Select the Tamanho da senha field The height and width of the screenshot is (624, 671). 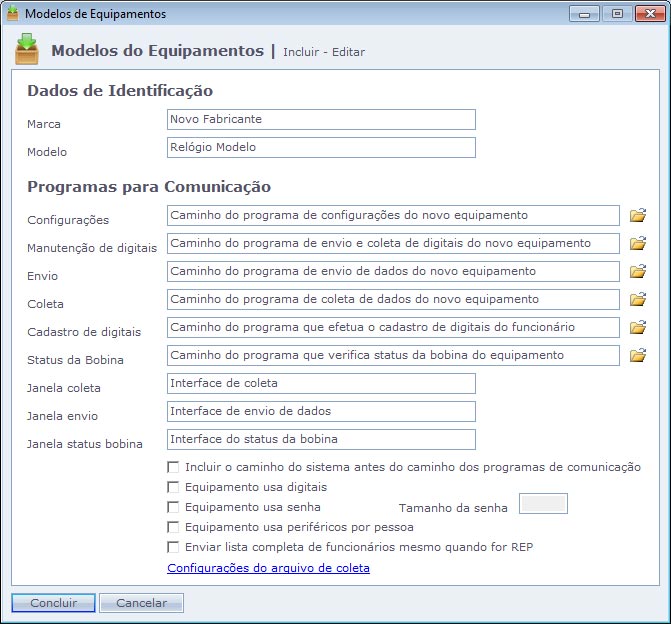click(543, 504)
